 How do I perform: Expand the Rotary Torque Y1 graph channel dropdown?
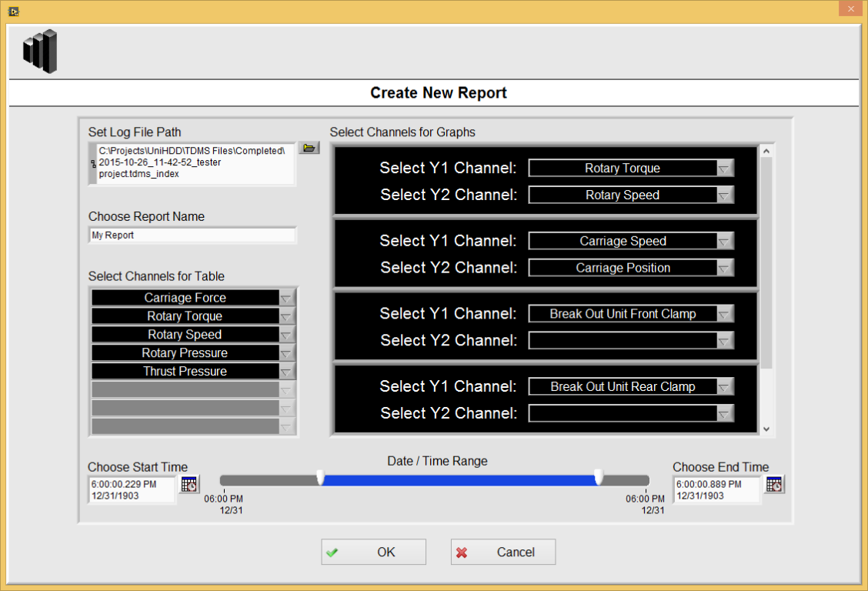tap(724, 169)
